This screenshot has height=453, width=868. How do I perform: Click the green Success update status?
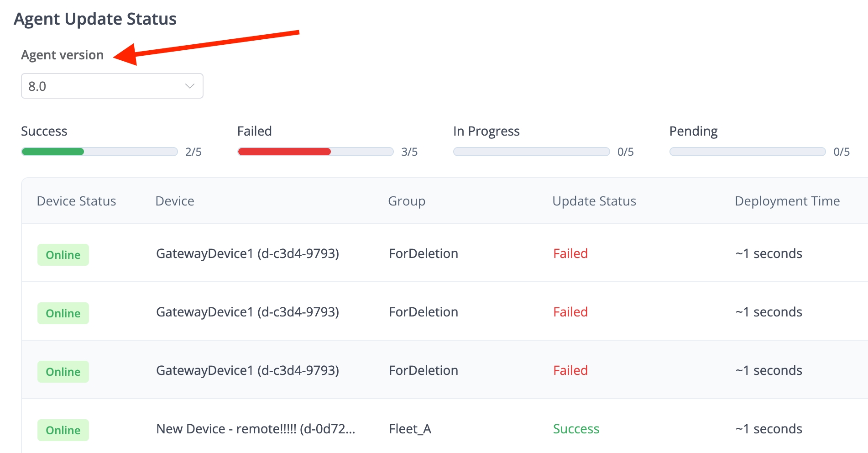(576, 429)
